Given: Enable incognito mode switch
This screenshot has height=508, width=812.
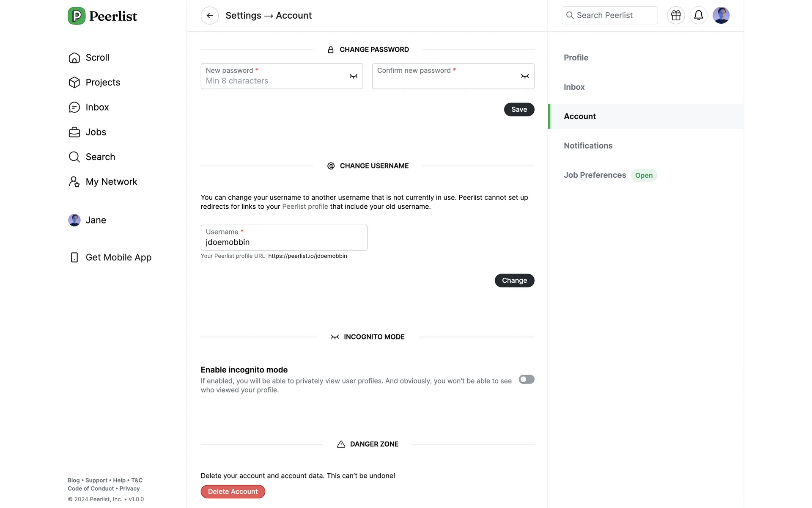Looking at the screenshot, I should (526, 379).
